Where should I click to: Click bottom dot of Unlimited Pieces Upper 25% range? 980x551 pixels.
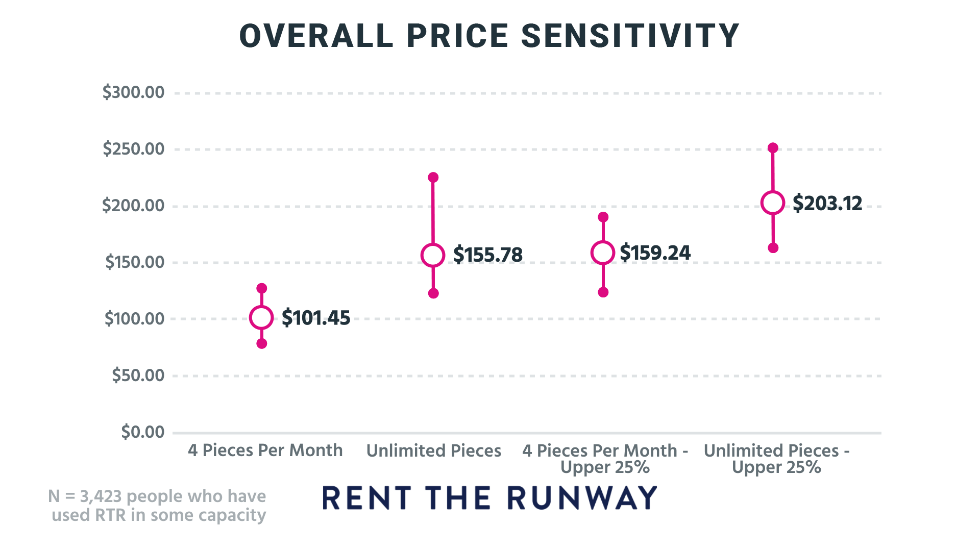coord(773,248)
